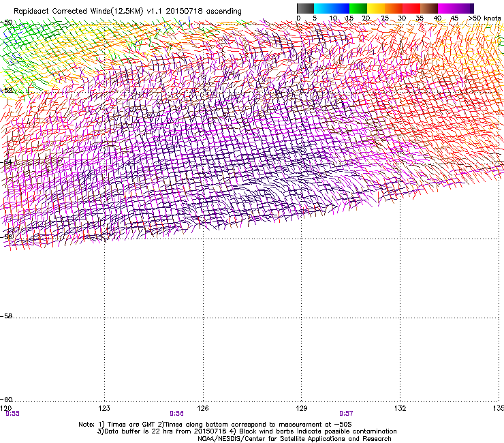Click the '9:57' pass time label
The image size is (504, 443).
346,414
